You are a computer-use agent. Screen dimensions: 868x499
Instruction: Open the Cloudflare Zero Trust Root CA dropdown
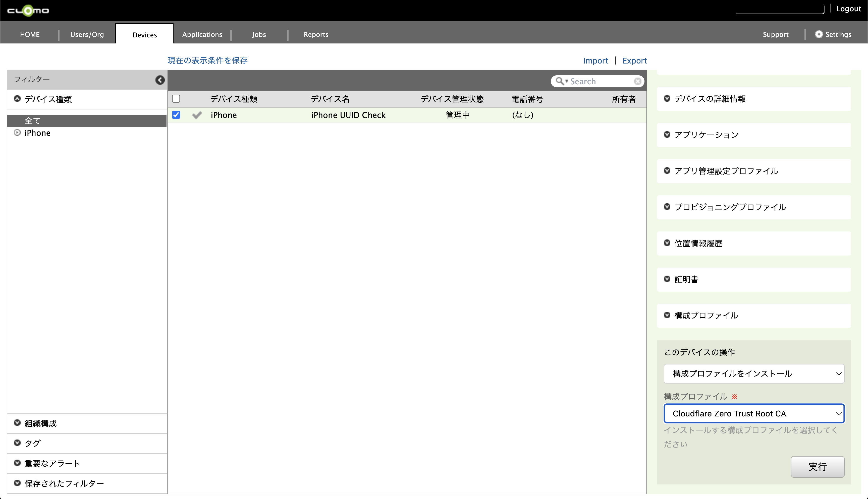click(x=753, y=413)
